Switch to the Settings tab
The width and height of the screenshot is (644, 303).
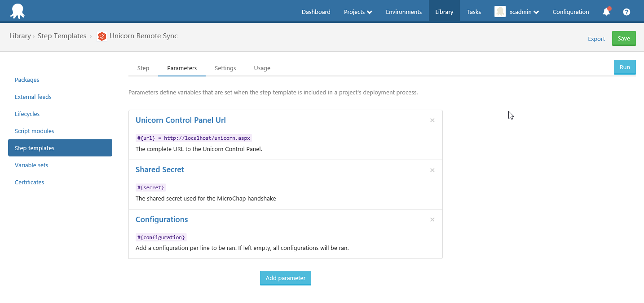click(x=225, y=68)
